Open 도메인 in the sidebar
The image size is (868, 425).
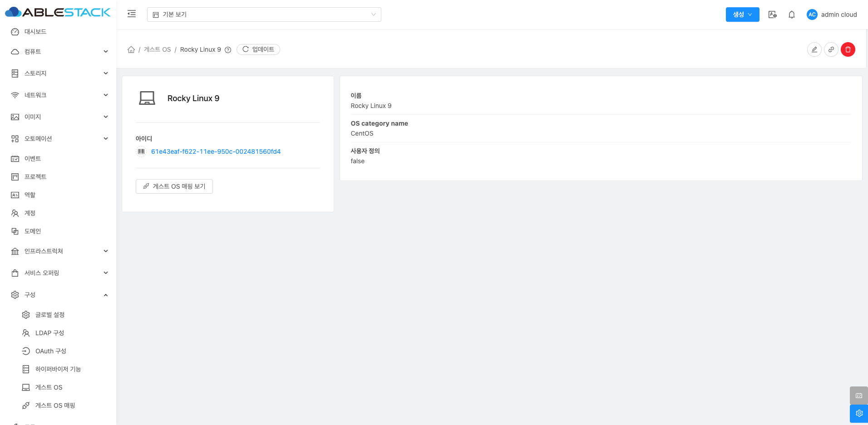coord(58,231)
